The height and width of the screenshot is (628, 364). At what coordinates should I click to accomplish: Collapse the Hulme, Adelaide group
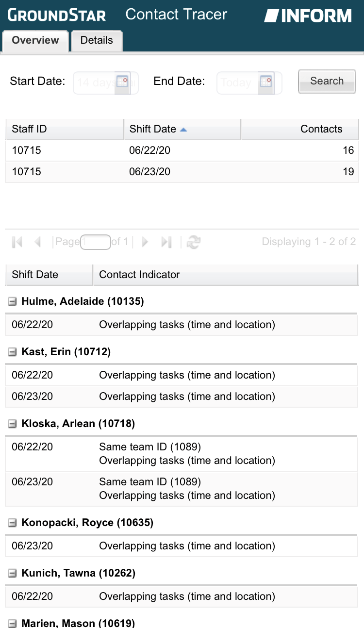coord(12,302)
